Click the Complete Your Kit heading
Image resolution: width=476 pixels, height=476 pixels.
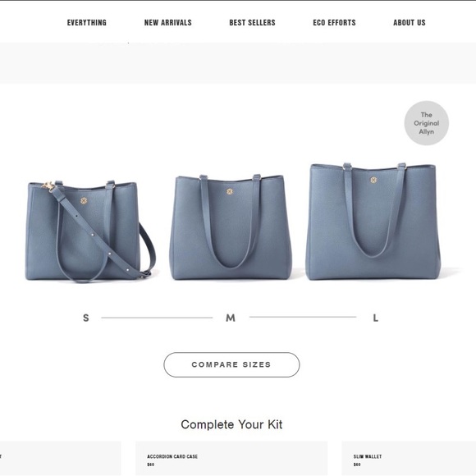point(231,424)
